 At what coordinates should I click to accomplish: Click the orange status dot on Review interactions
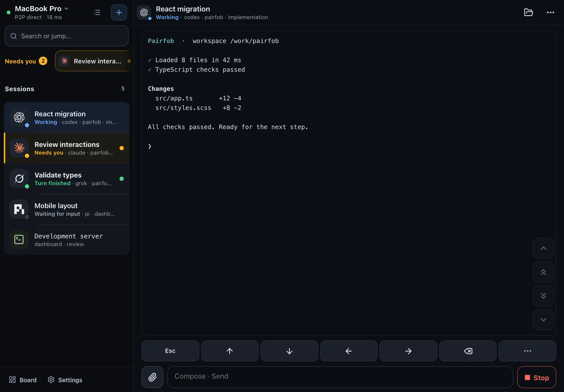click(x=122, y=148)
